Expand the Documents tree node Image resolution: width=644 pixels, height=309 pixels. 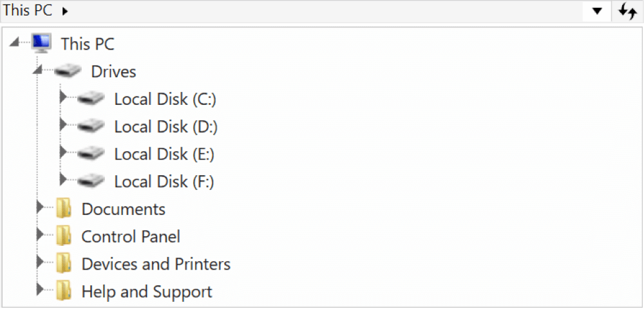(x=40, y=208)
